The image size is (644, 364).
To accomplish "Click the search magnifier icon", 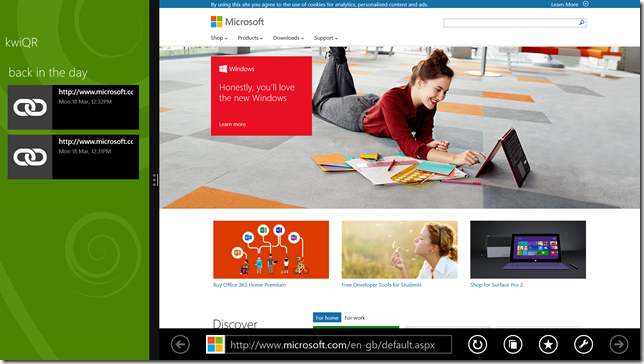I will click(581, 23).
